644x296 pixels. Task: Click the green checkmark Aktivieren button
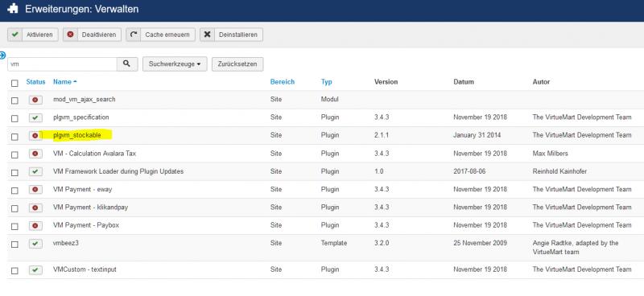point(33,35)
